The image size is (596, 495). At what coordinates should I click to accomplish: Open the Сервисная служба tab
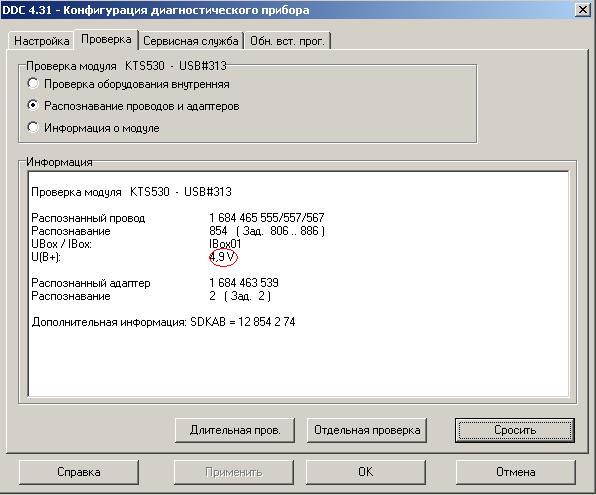click(191, 41)
